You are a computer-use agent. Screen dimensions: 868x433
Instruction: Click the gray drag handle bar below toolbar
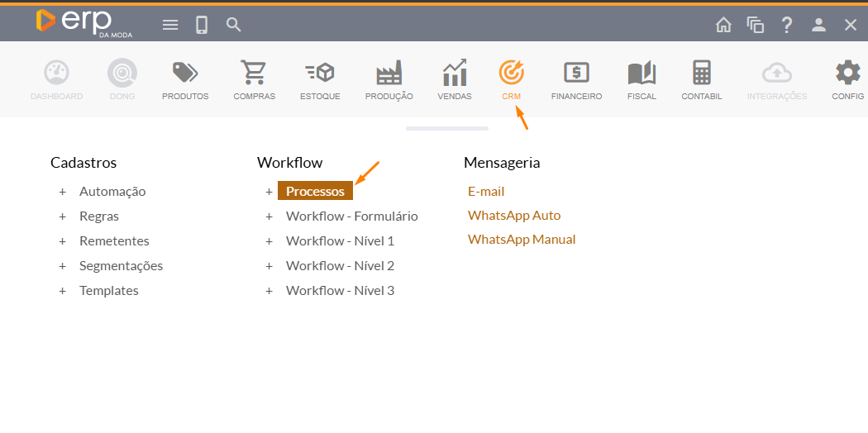[x=447, y=128]
